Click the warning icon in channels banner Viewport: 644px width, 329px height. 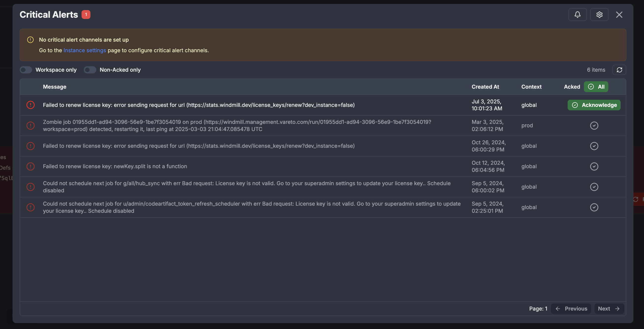coord(30,40)
